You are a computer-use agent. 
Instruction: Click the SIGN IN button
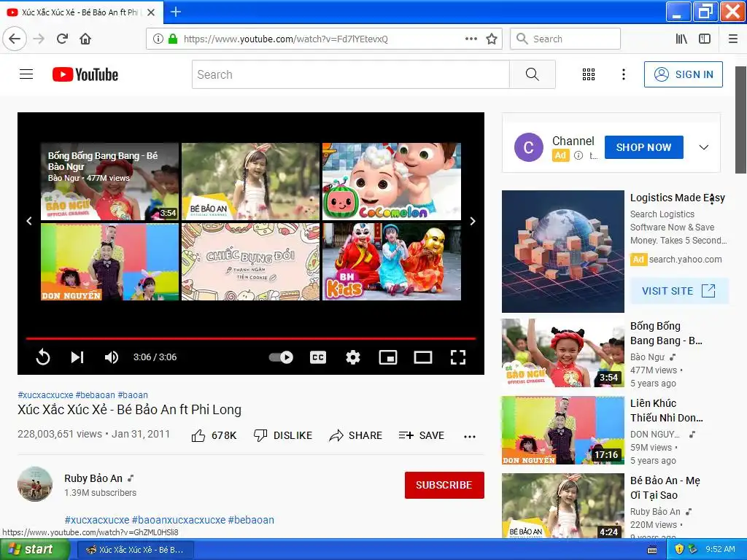coord(683,74)
